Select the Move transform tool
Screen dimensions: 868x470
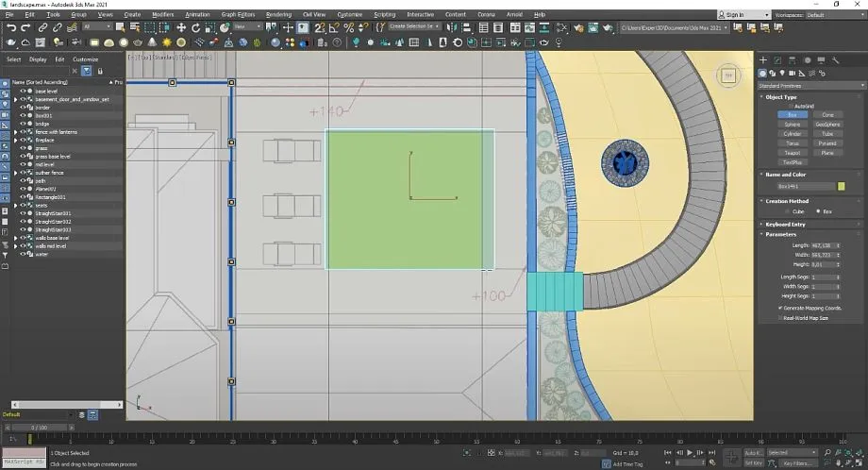[x=181, y=27]
